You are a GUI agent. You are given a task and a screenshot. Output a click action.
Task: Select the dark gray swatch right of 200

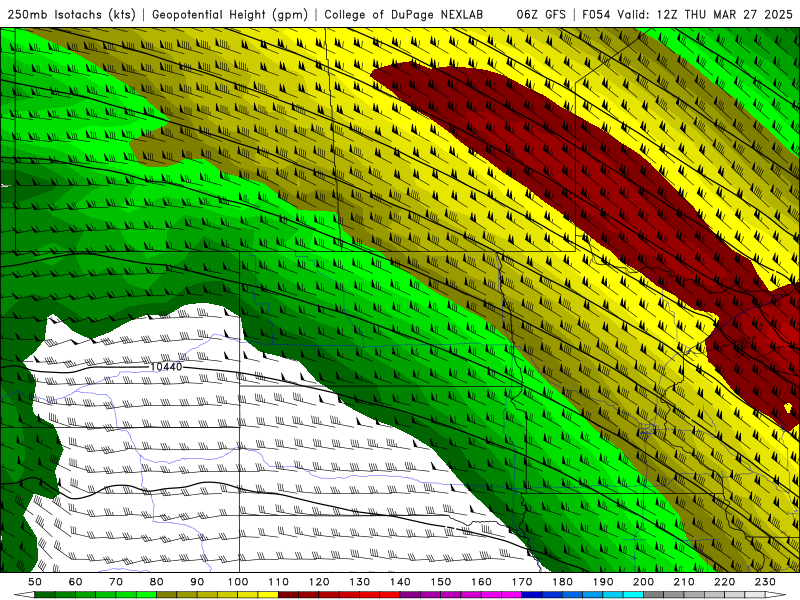(x=654, y=595)
